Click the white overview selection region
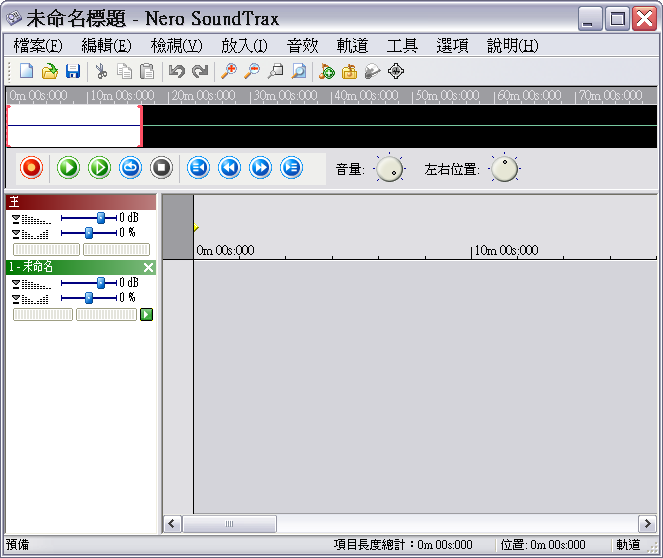Viewport: 663px width, 558px height. point(74,126)
